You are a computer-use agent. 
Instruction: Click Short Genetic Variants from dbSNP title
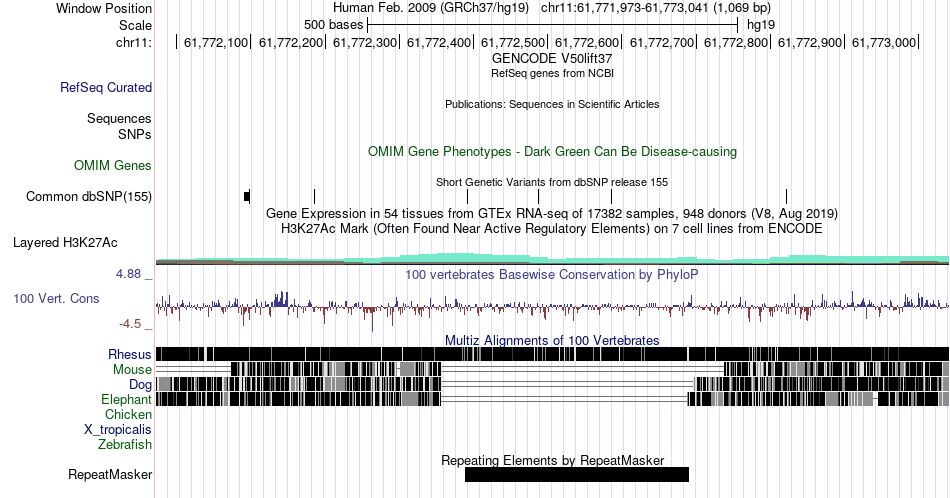552,182
